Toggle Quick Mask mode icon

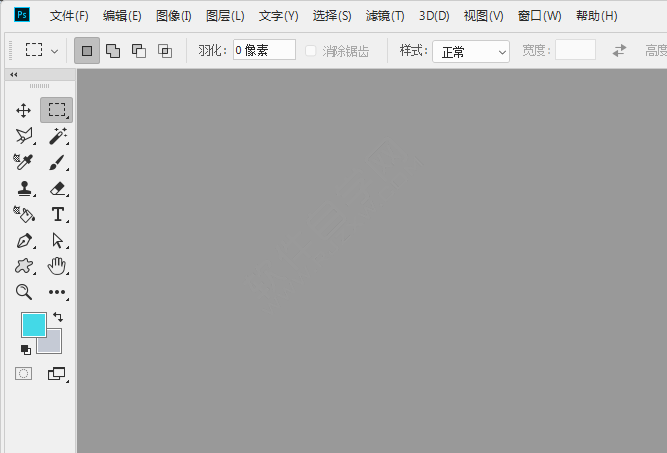click(24, 373)
